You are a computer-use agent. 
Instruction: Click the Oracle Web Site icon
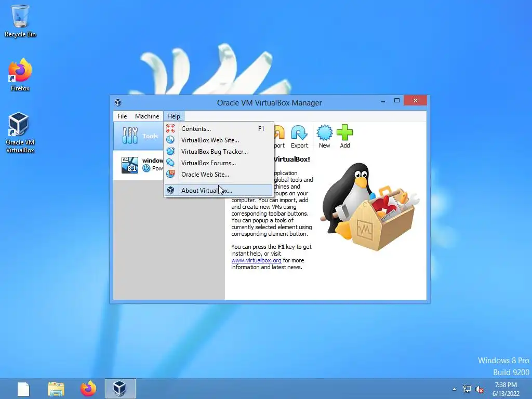pos(170,174)
